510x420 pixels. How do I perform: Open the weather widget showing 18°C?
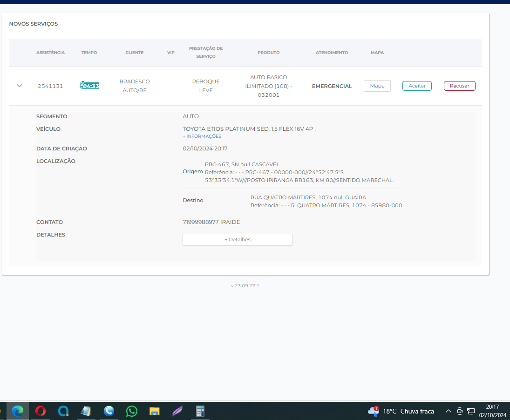[x=401, y=411]
